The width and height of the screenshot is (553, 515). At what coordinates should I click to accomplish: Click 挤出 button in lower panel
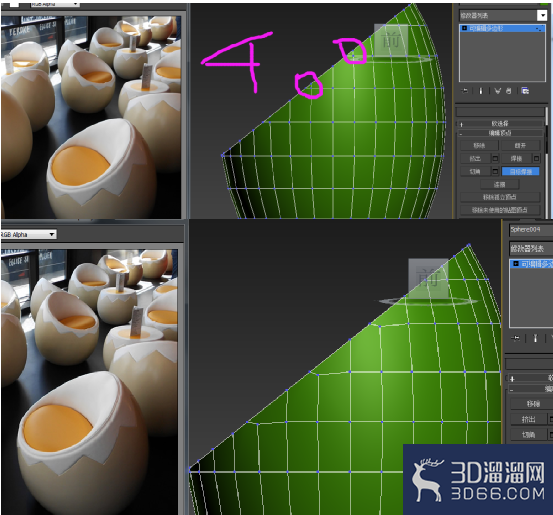pos(528,419)
